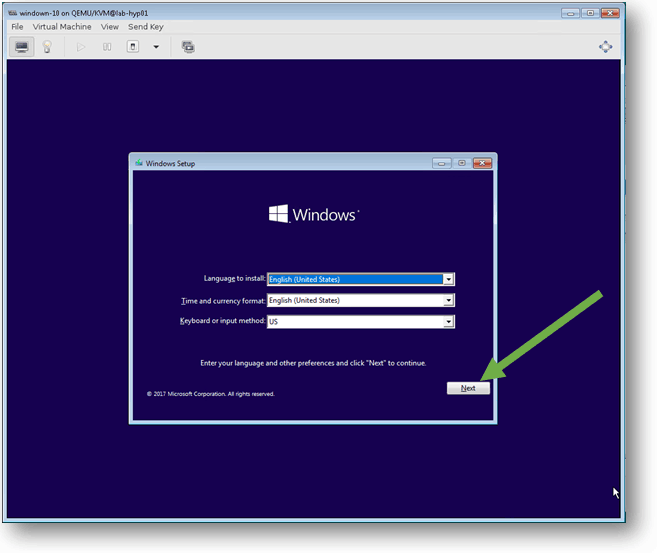Viewport: 657px width, 553px height.
Task: Minimize the QEMU/KVM viewer window
Action: pyautogui.click(x=570, y=13)
